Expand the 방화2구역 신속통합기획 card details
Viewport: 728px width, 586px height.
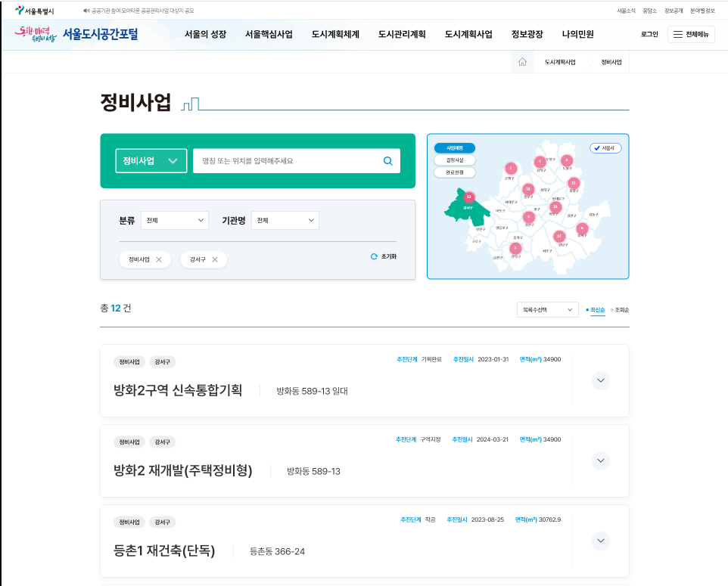pos(600,380)
